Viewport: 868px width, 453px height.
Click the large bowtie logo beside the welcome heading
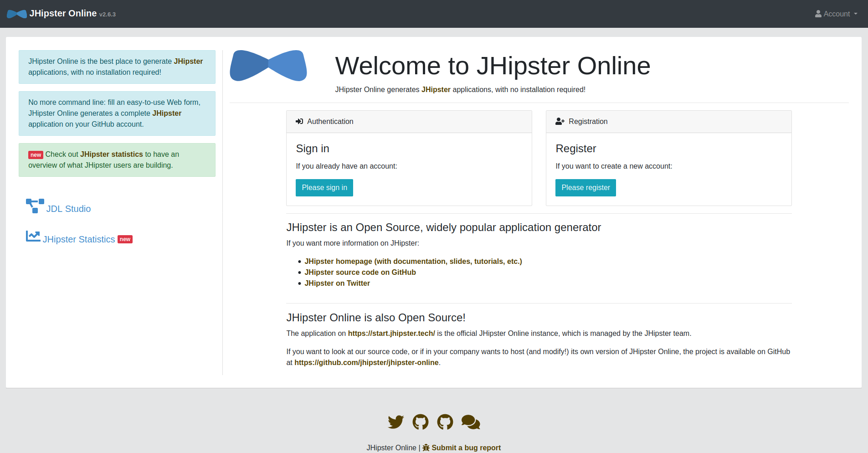tap(268, 66)
